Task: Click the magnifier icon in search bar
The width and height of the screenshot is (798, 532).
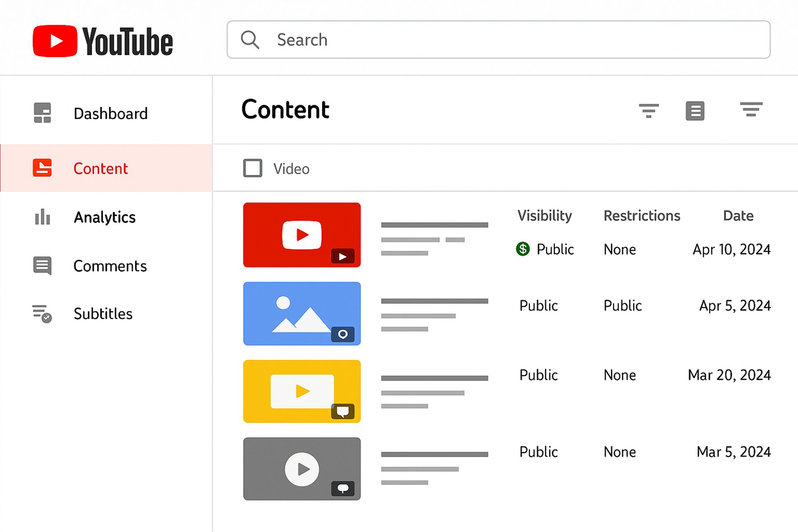Action: pos(250,40)
